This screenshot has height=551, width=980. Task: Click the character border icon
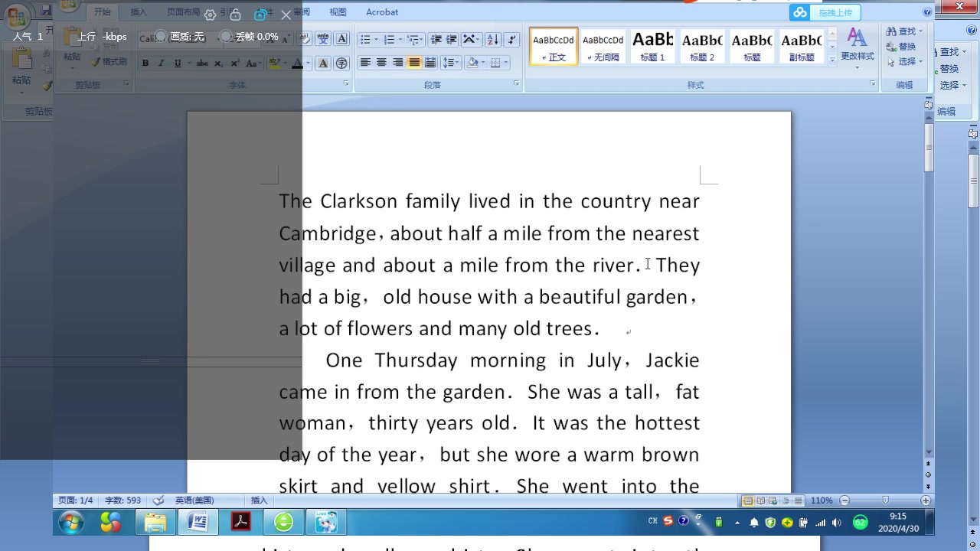click(x=341, y=39)
